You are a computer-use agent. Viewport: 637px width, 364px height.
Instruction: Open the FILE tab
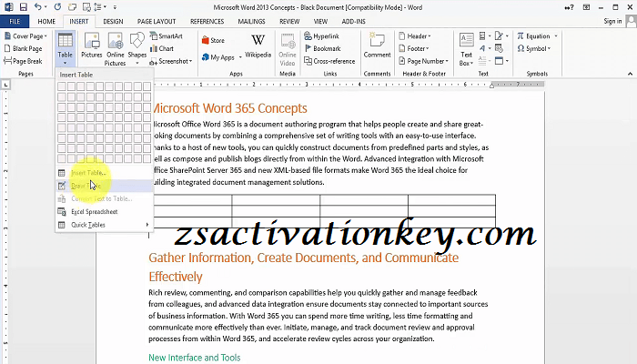point(15,21)
